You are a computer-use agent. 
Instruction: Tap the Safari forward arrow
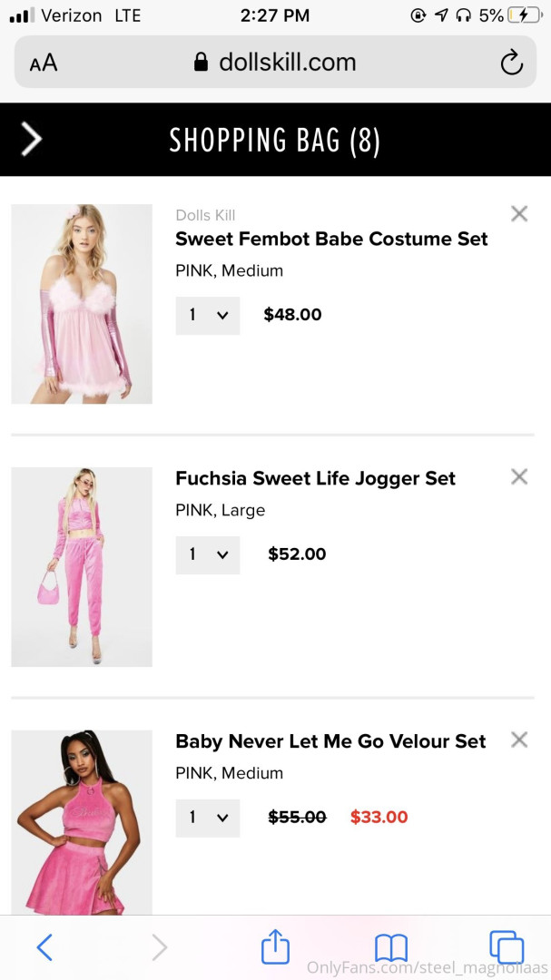point(160,947)
